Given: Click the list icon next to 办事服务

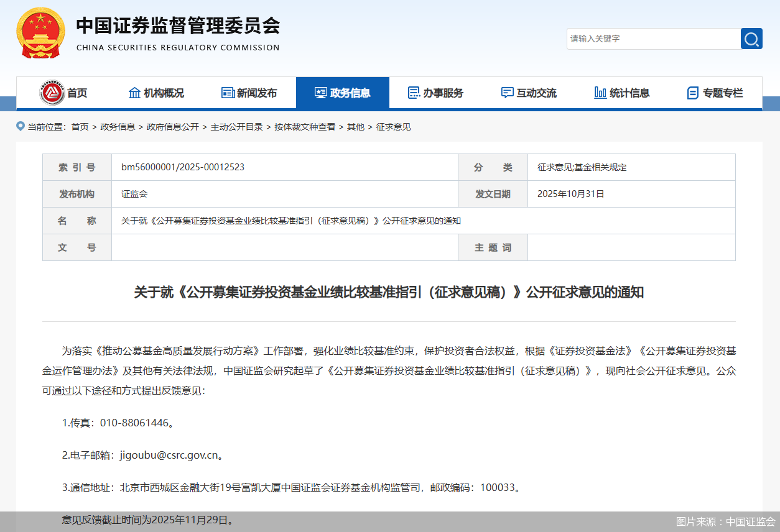Looking at the screenshot, I should click(414, 93).
